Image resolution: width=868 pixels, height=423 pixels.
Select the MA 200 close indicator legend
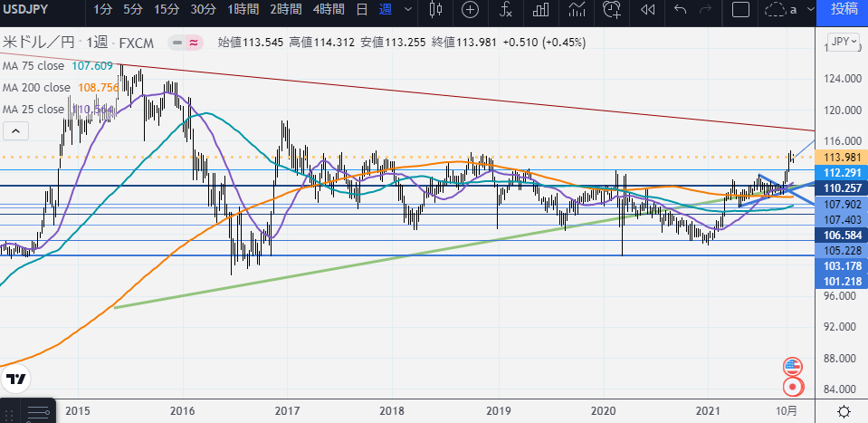pyautogui.click(x=36, y=88)
